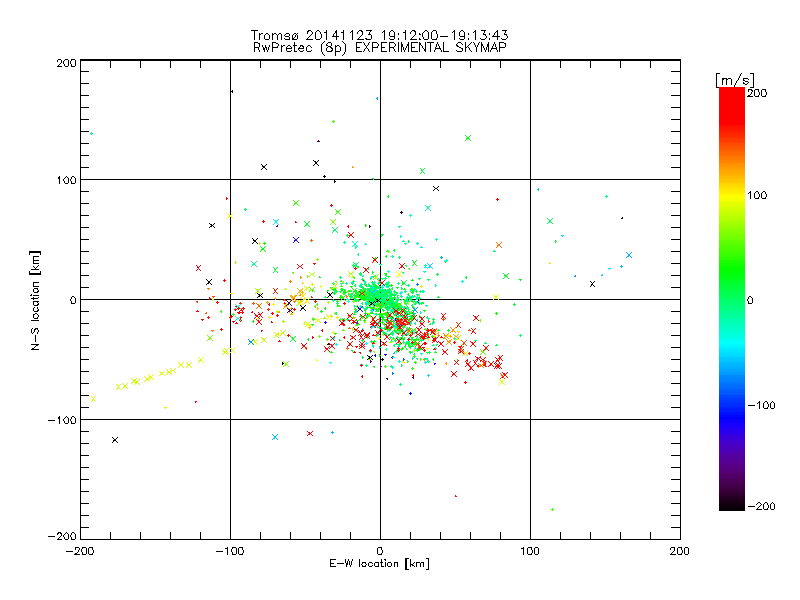Click the lone green dot near bottom-right
The height and width of the screenshot is (600, 800).
click(552, 509)
